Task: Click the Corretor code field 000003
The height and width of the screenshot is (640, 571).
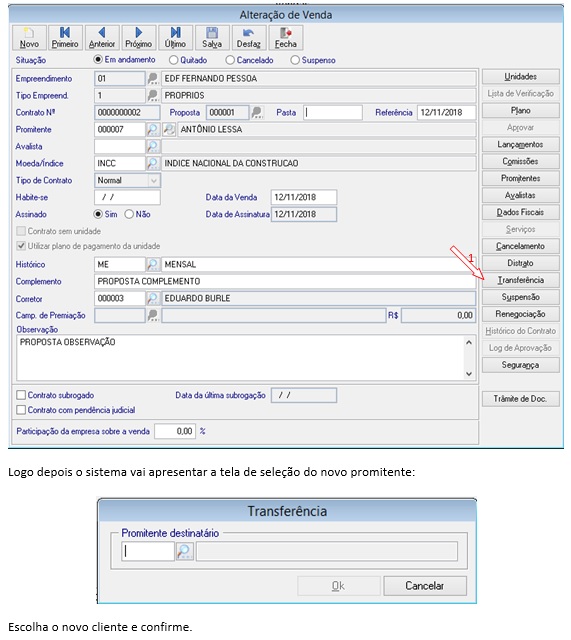Action: coord(120,298)
